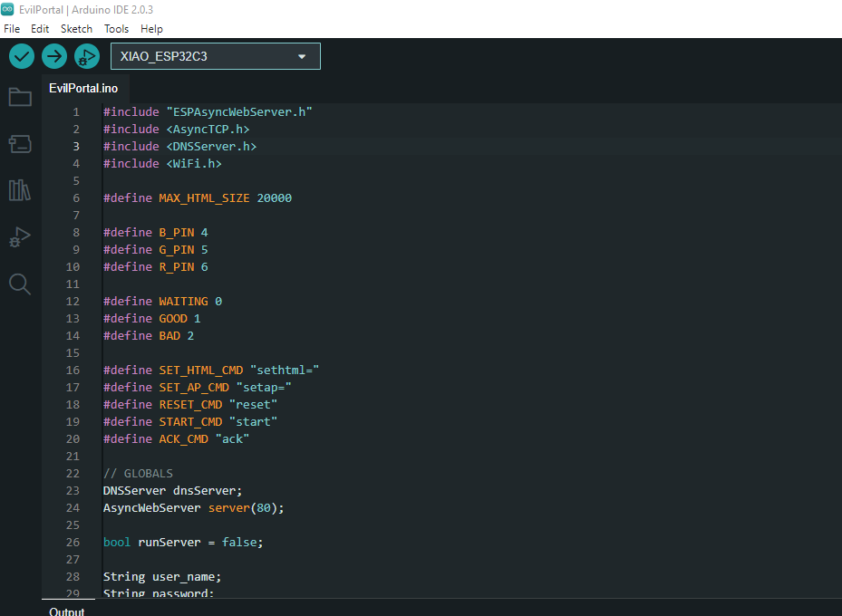Click RESET_CMD define name
The image size is (842, 616).
190,404
